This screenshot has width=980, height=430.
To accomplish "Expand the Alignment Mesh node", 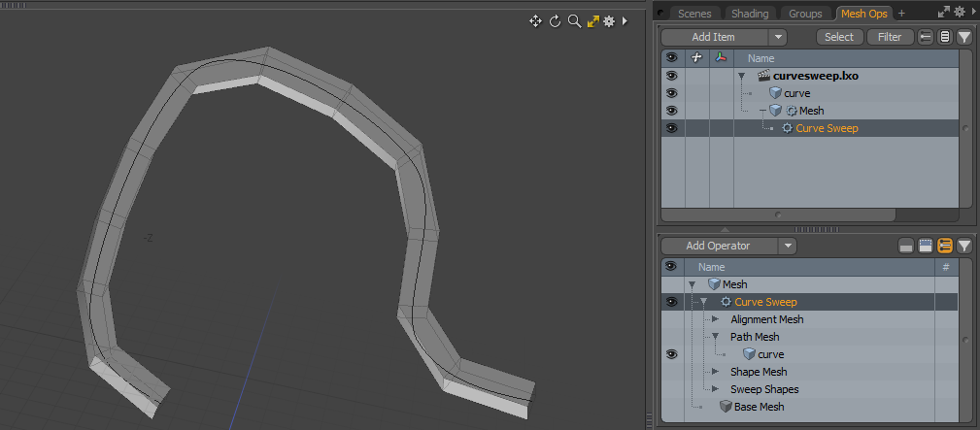I will tap(716, 319).
